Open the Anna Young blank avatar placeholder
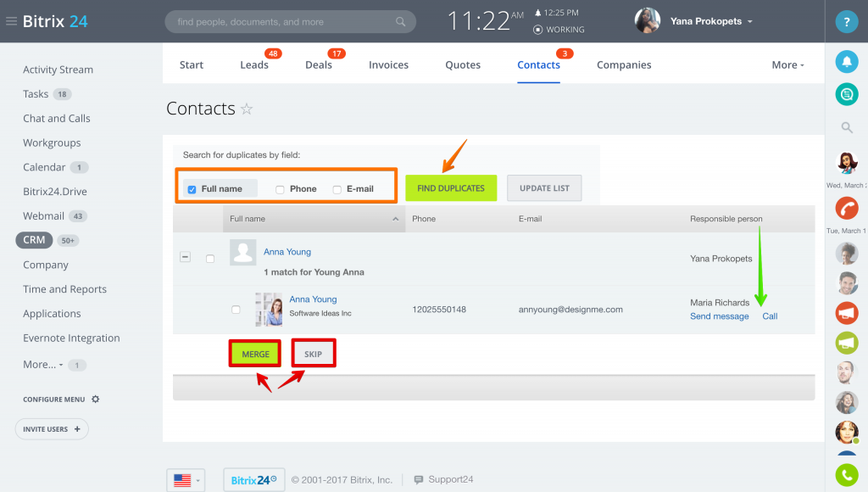This screenshot has height=492, width=868. pos(243,253)
